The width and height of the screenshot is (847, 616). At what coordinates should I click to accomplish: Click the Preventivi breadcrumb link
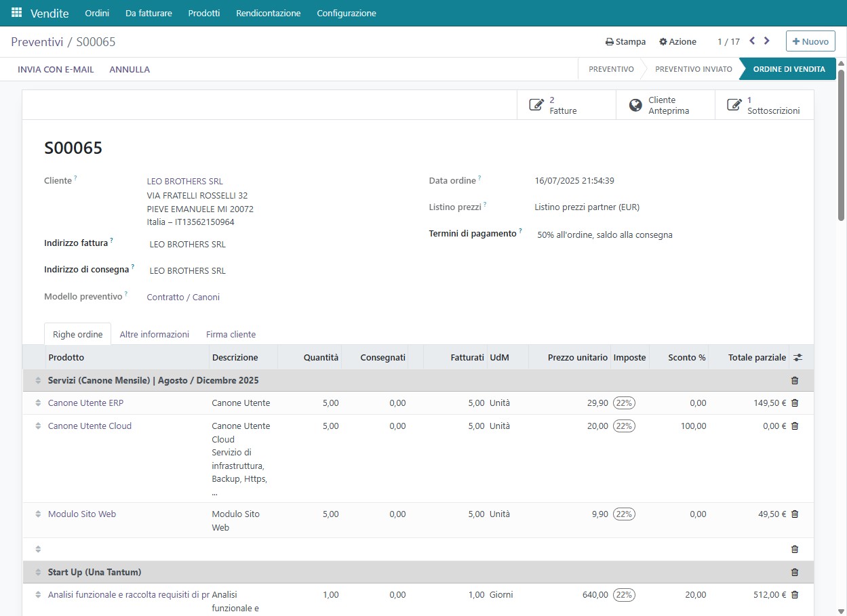[37, 42]
